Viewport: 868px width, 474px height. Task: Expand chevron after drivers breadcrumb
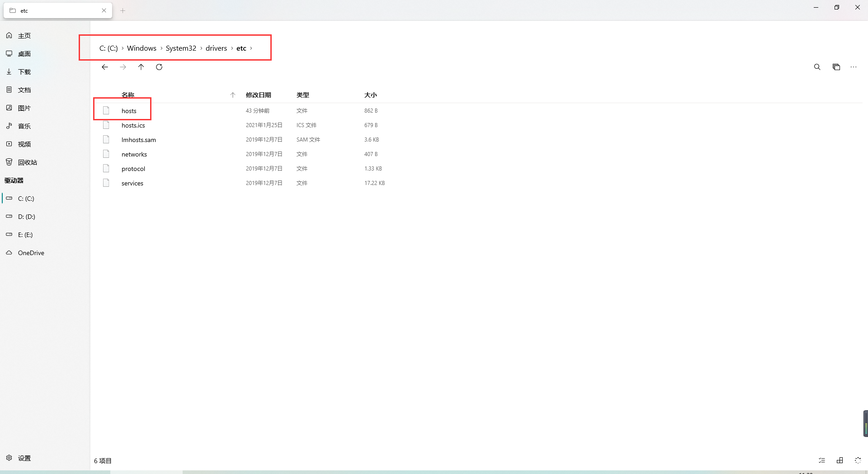[232, 48]
